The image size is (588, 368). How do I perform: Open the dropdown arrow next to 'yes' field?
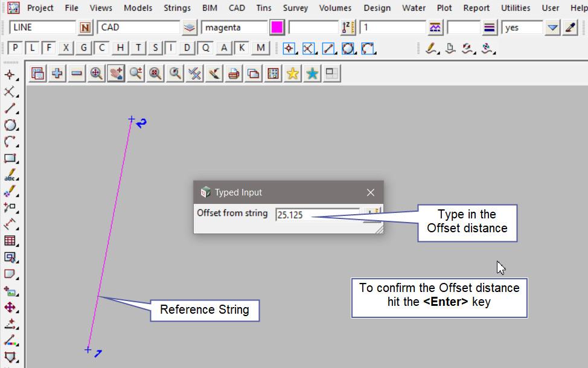click(552, 28)
